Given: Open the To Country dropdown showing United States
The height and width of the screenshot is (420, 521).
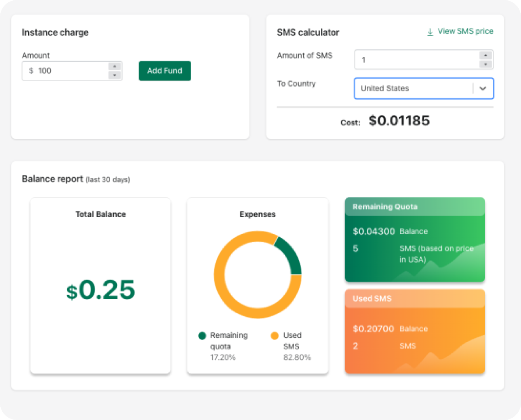Looking at the screenshot, I should (424, 89).
